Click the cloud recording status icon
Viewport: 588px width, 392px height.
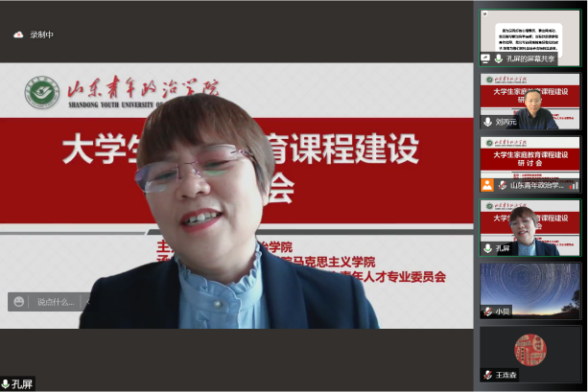17,35
